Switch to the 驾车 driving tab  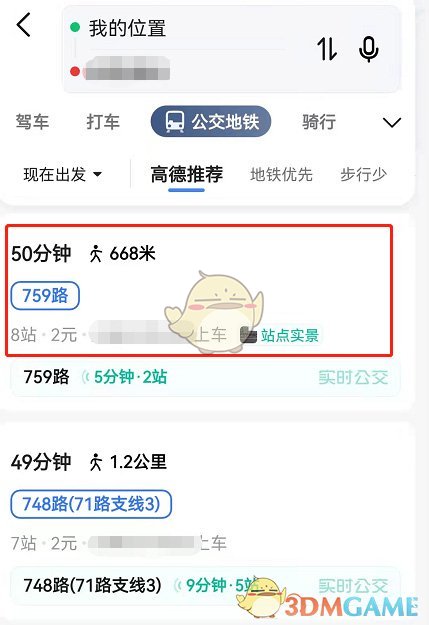(32, 122)
